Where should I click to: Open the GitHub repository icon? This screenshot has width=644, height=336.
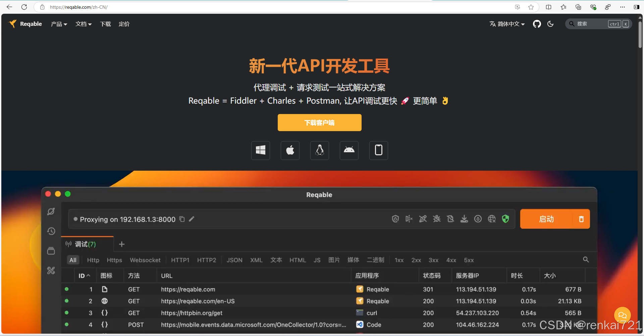click(x=537, y=24)
